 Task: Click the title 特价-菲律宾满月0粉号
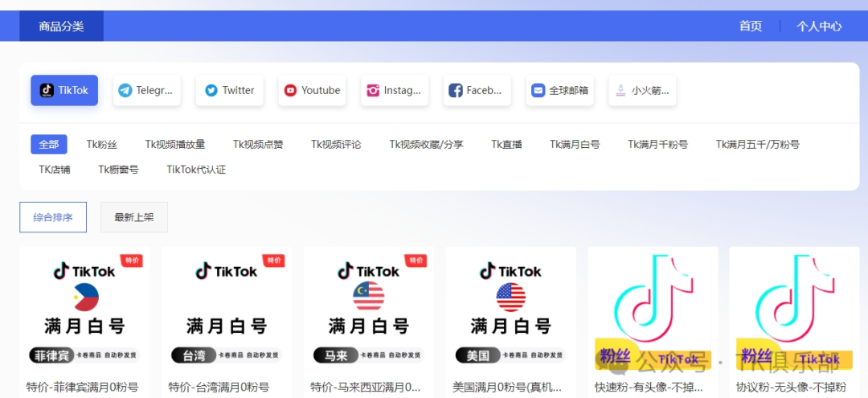pos(83,387)
